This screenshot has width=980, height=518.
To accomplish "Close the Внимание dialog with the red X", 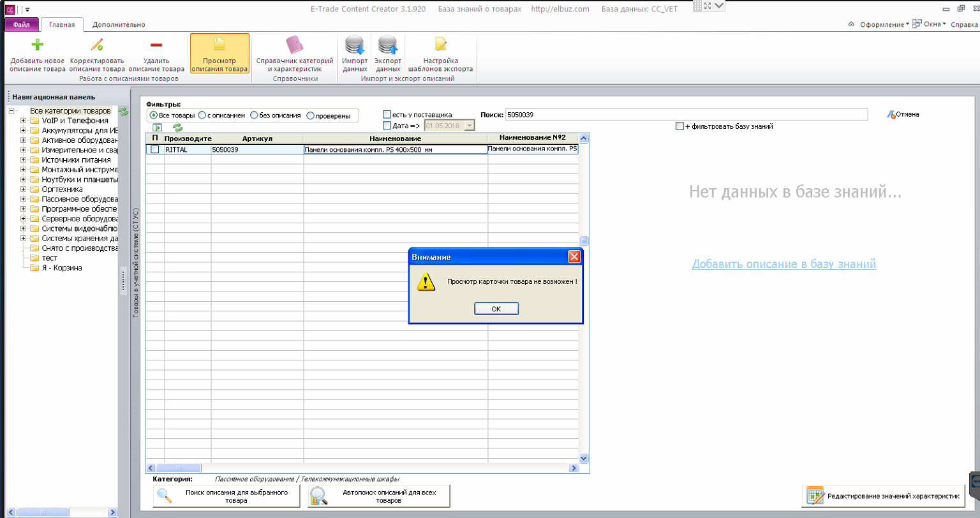I will click(x=574, y=256).
